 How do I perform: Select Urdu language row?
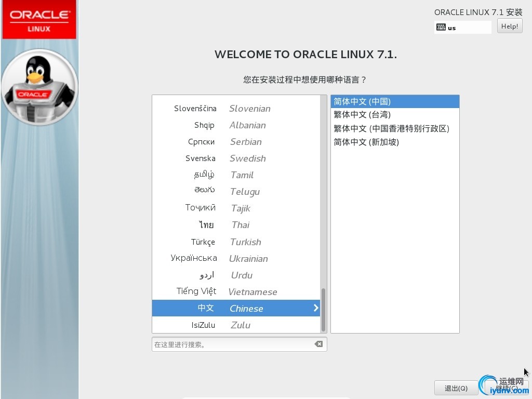[x=236, y=275]
